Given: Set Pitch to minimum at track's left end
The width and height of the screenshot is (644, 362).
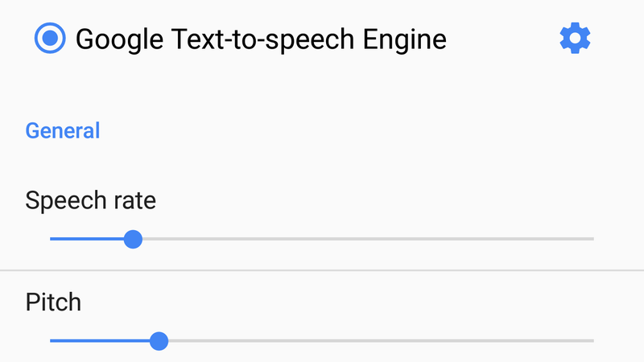Looking at the screenshot, I should tap(52, 341).
